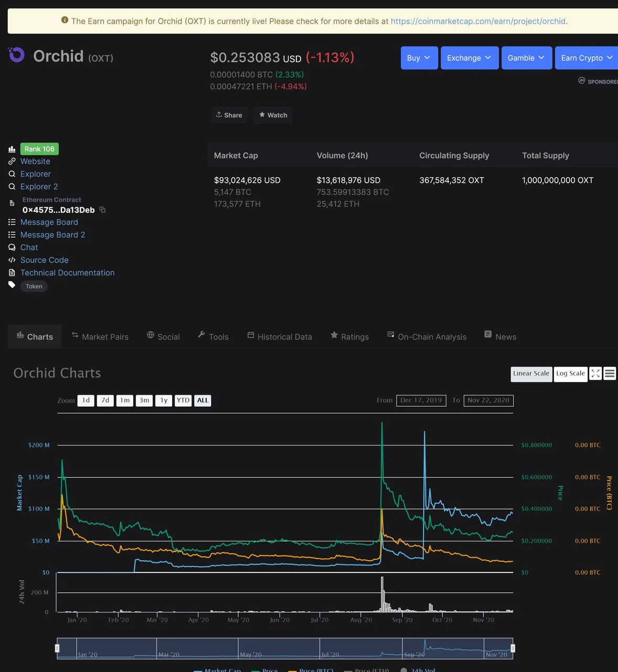The image size is (618, 672).
Task: Click the magnifier icon beside Explorer 2
Action: [x=12, y=186]
